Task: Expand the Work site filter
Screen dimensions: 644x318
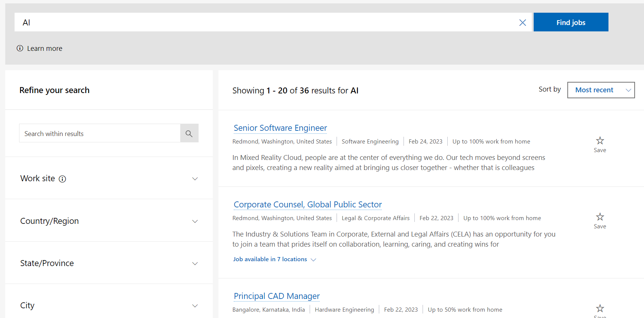Action: tap(195, 179)
